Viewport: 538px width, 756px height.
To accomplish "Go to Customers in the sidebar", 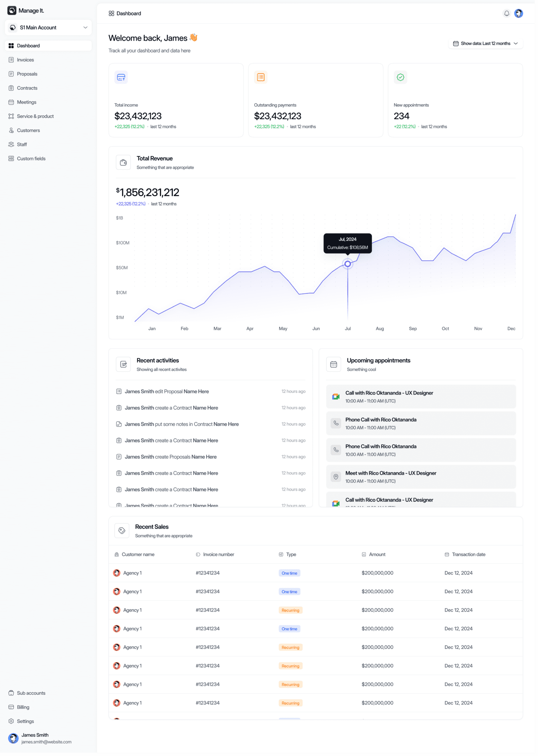I will [28, 130].
